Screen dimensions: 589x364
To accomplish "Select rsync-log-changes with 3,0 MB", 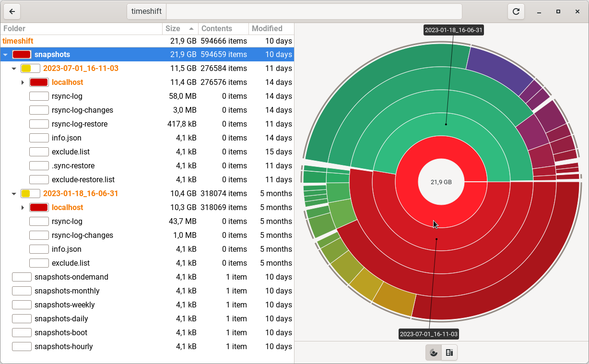I will [x=147, y=110].
